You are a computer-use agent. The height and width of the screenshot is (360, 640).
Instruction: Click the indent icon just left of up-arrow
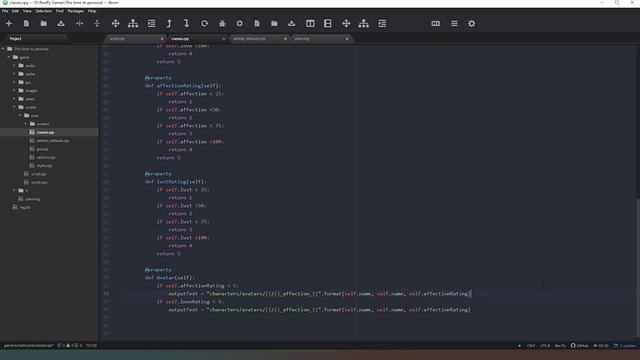151,24
